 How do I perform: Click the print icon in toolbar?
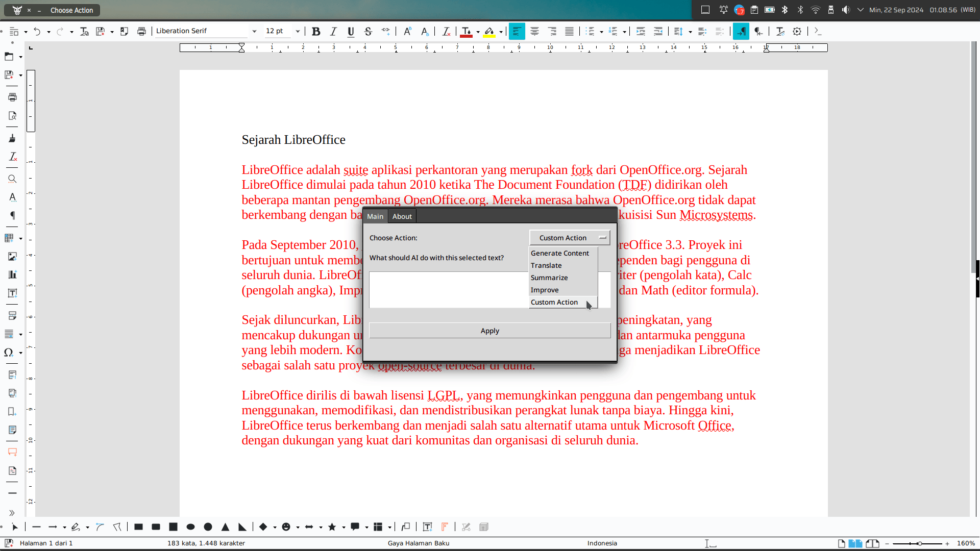tap(141, 32)
